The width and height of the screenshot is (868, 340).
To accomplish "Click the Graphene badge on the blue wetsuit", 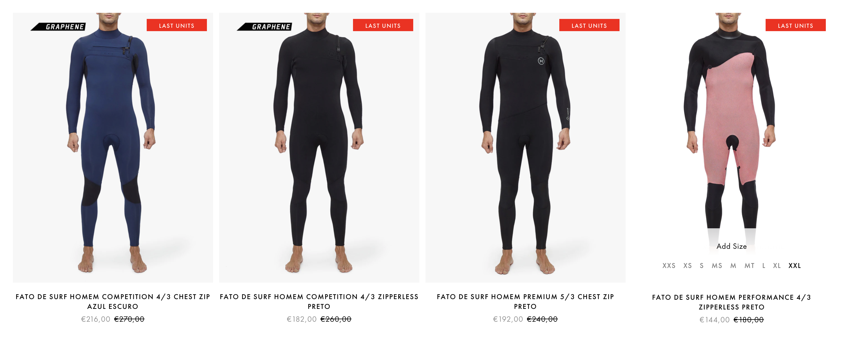I will [x=58, y=27].
